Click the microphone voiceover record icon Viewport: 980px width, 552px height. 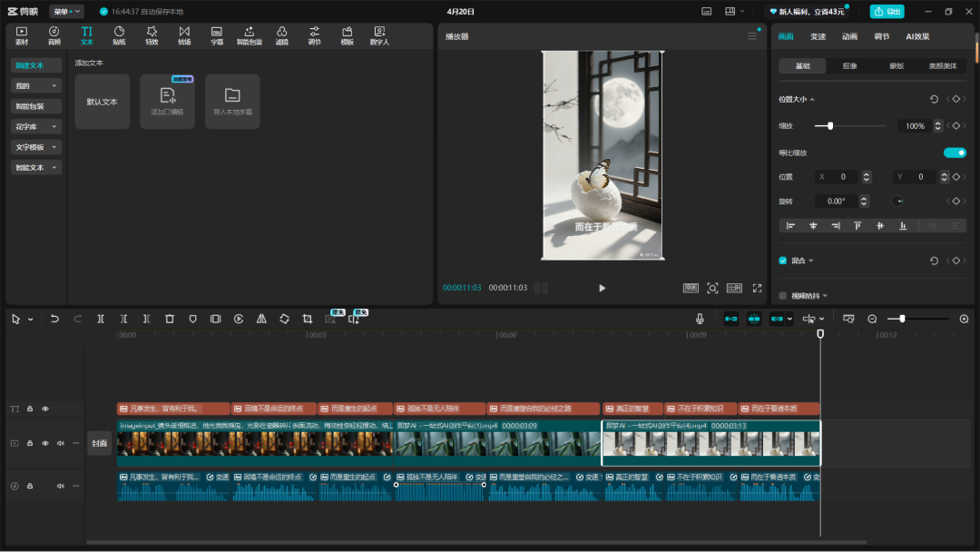point(700,319)
